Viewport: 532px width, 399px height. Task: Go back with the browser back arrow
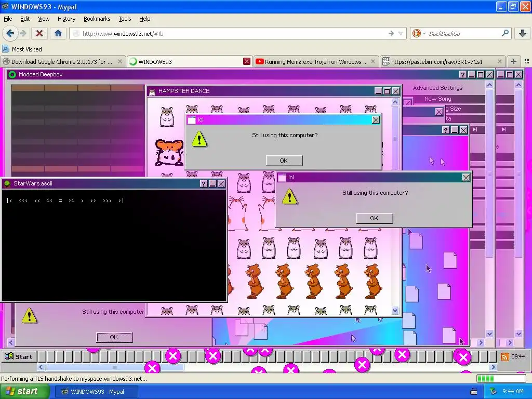click(x=10, y=33)
